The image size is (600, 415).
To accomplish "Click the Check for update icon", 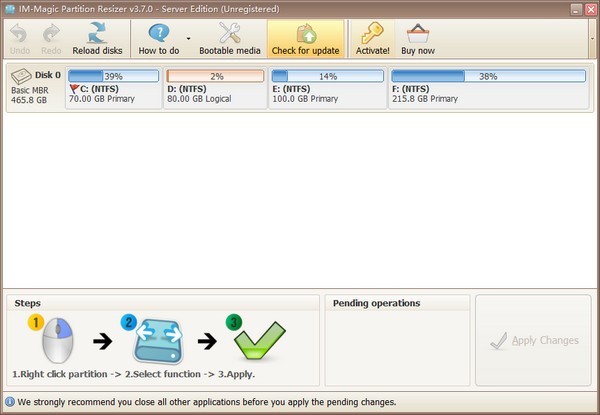I will [305, 33].
